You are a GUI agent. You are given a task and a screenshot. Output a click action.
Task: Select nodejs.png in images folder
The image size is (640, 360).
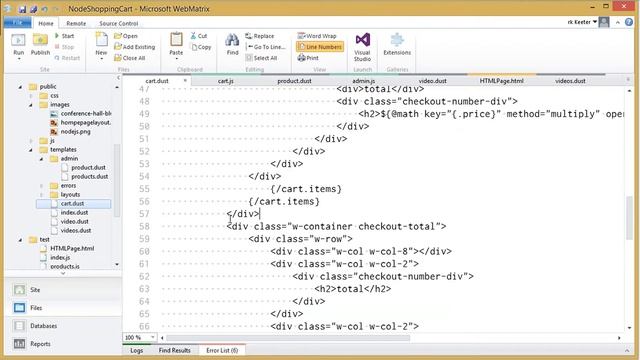(x=76, y=131)
